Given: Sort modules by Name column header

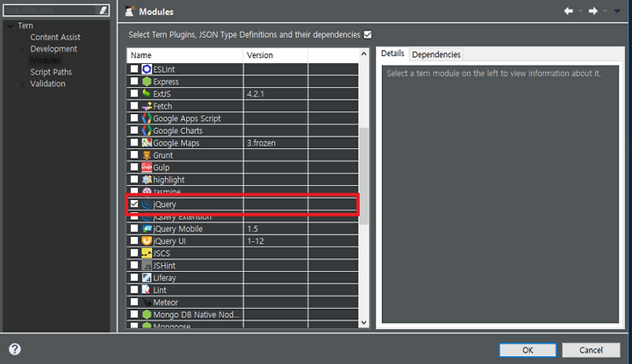Looking at the screenshot, I should pyautogui.click(x=185, y=55).
